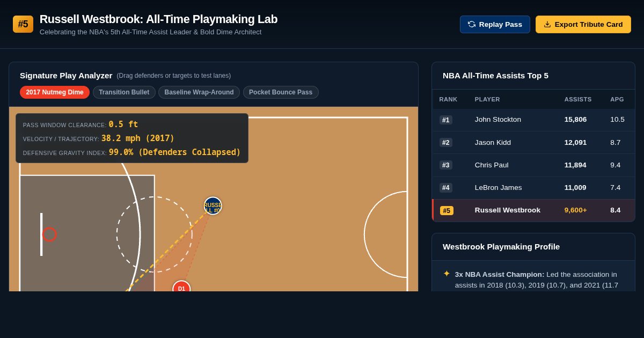This screenshot has width=644, height=338.
Task: Click the red hoop ring on court
Action: click(x=49, y=234)
